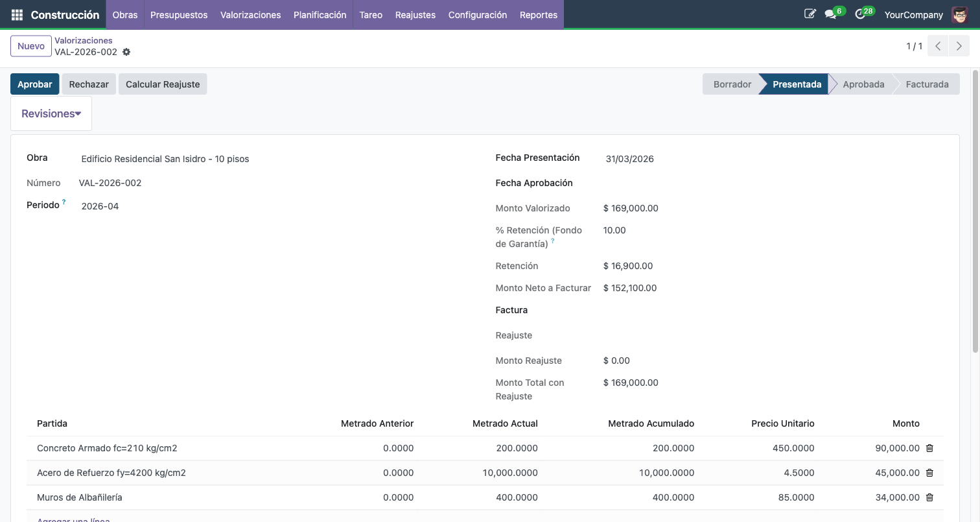Viewport: 980px width, 522px height.
Task: Remove the Muros de Albañilería row
Action: (929, 497)
